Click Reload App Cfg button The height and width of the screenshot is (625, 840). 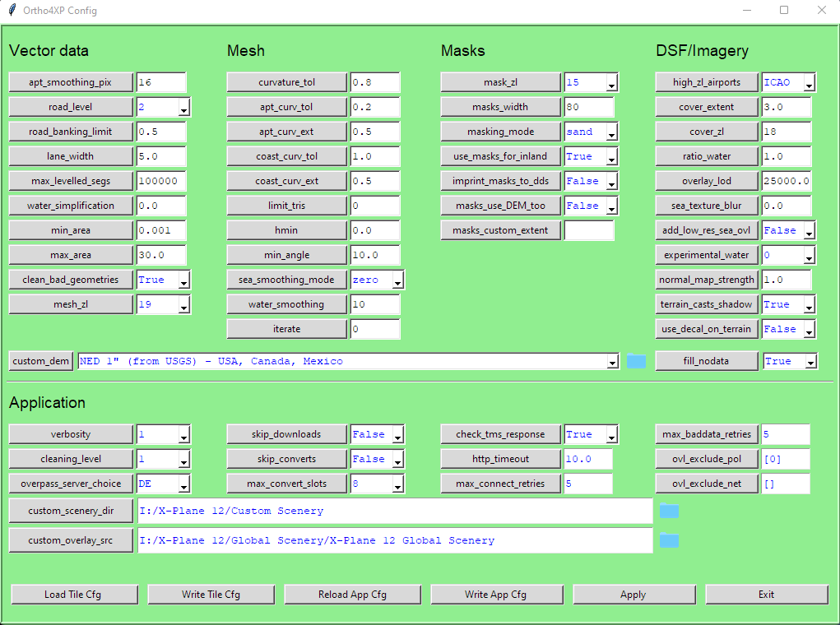point(352,595)
